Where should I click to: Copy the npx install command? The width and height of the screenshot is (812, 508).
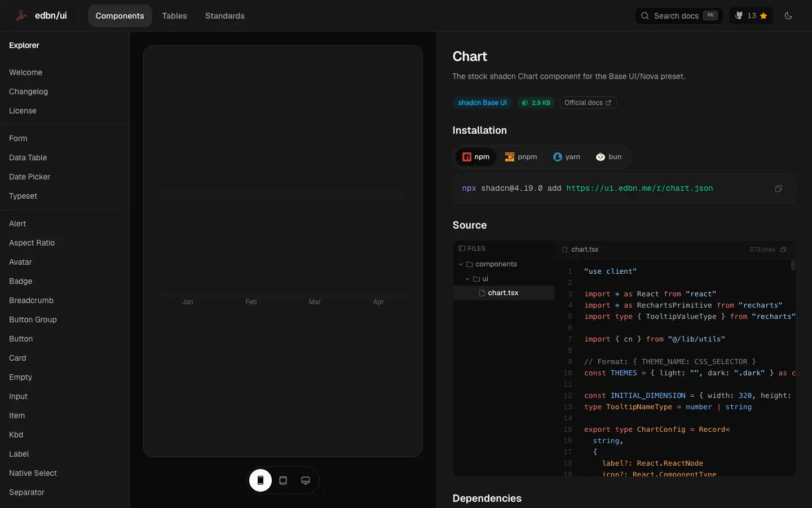(779, 189)
